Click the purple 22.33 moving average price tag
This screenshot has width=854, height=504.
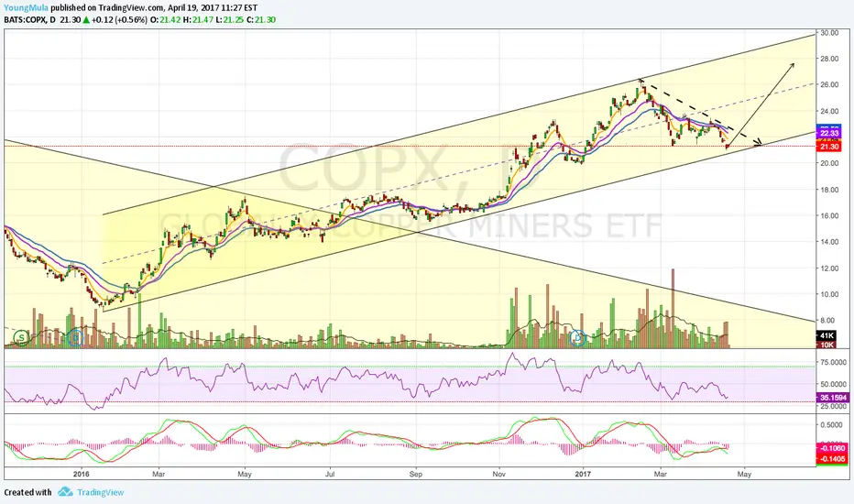(x=829, y=133)
